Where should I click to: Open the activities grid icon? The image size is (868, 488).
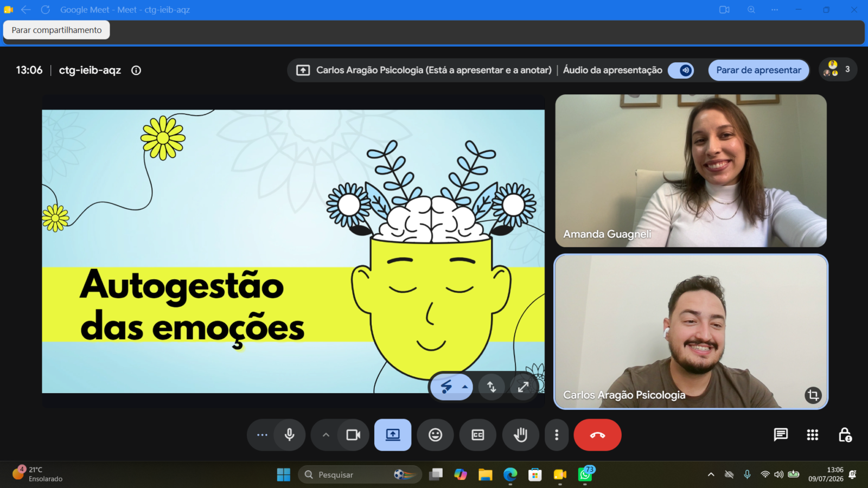pos(812,435)
